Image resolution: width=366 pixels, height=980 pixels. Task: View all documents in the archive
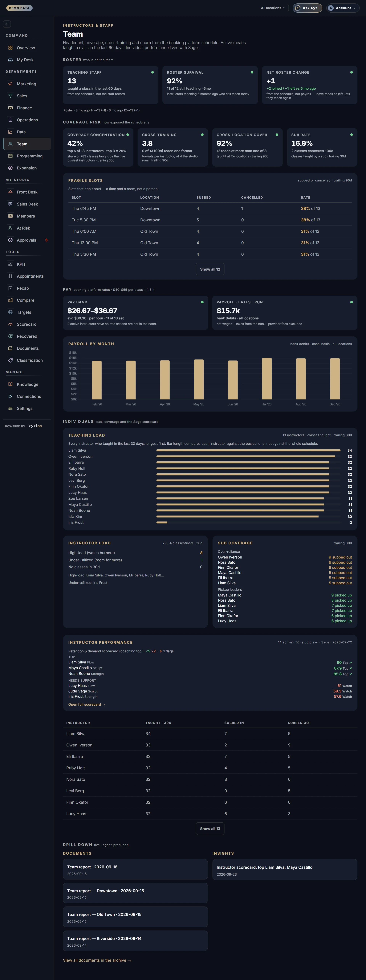(x=97, y=960)
